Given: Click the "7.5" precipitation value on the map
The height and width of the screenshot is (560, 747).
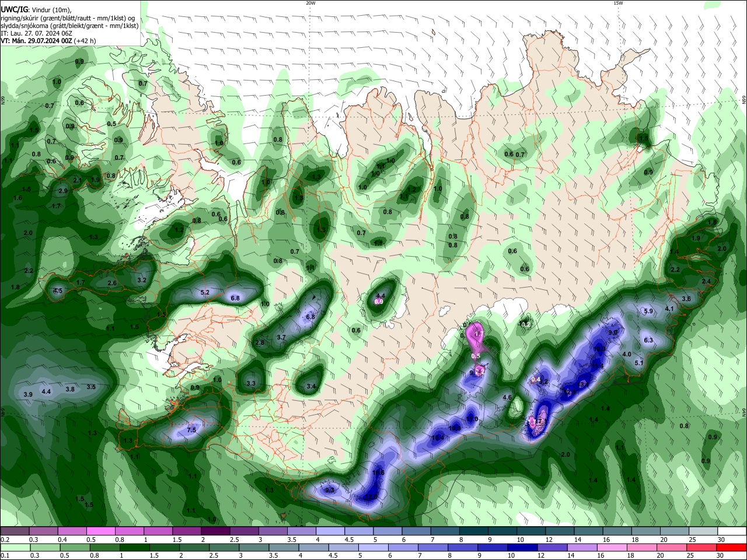Looking at the screenshot, I should (191, 430).
